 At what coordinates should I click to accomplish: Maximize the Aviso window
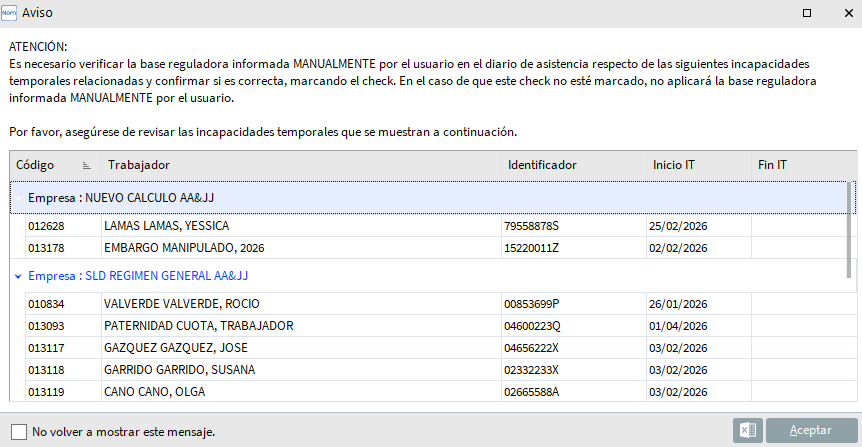point(806,13)
